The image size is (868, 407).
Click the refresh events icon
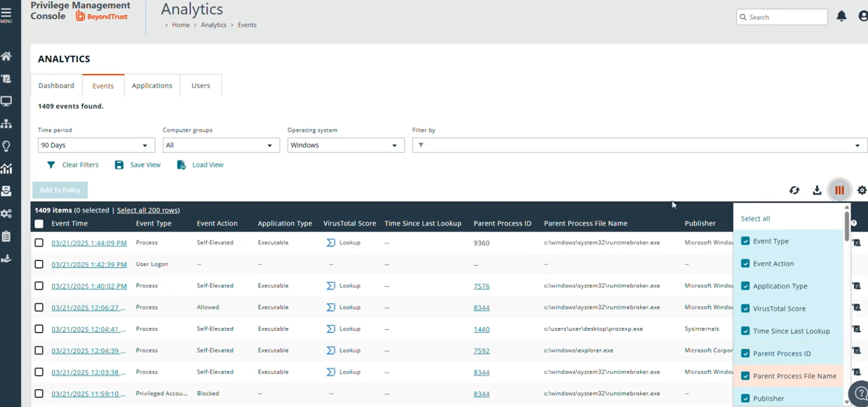coord(794,190)
